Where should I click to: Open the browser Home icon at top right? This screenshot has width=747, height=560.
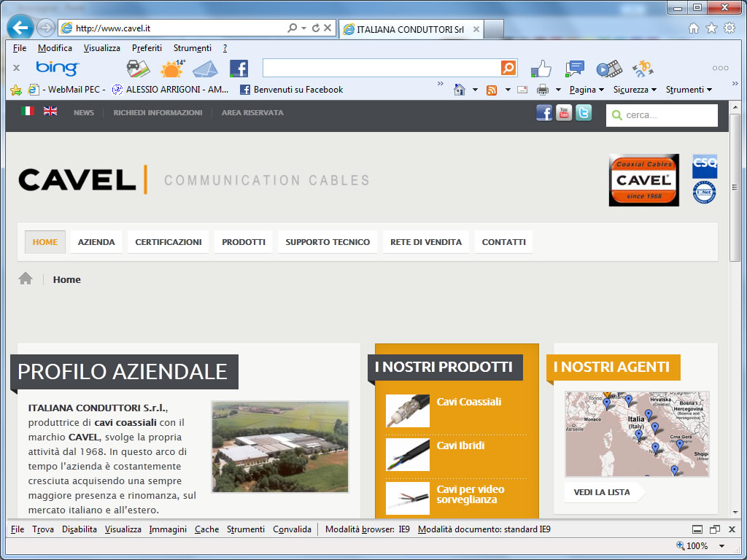(694, 28)
